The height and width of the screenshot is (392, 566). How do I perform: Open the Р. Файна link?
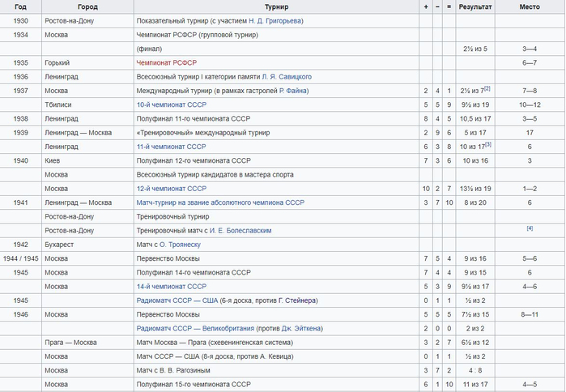(x=293, y=91)
